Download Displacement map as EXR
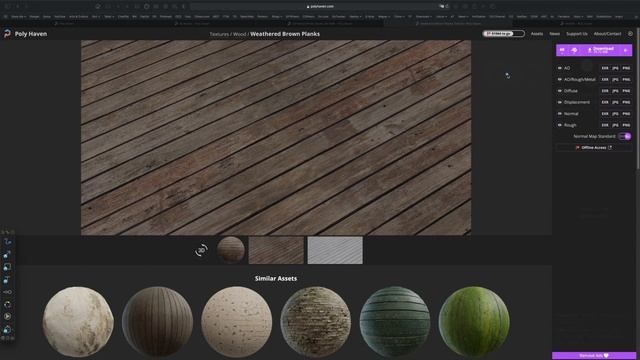The width and height of the screenshot is (640, 360). pos(604,102)
